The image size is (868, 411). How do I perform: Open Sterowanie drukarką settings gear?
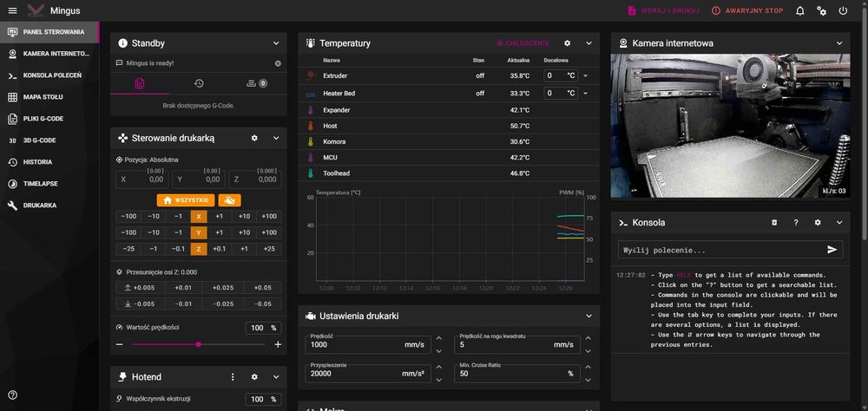[254, 138]
